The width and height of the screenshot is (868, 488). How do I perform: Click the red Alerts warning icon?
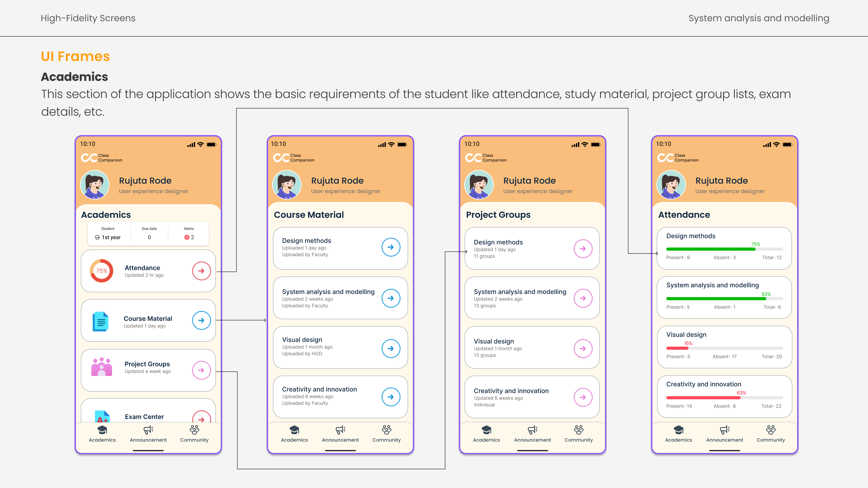(x=187, y=237)
